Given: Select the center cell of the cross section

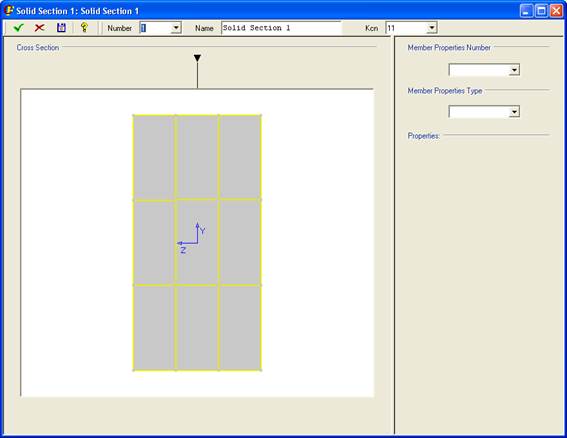Looking at the screenshot, I should click(197, 242).
